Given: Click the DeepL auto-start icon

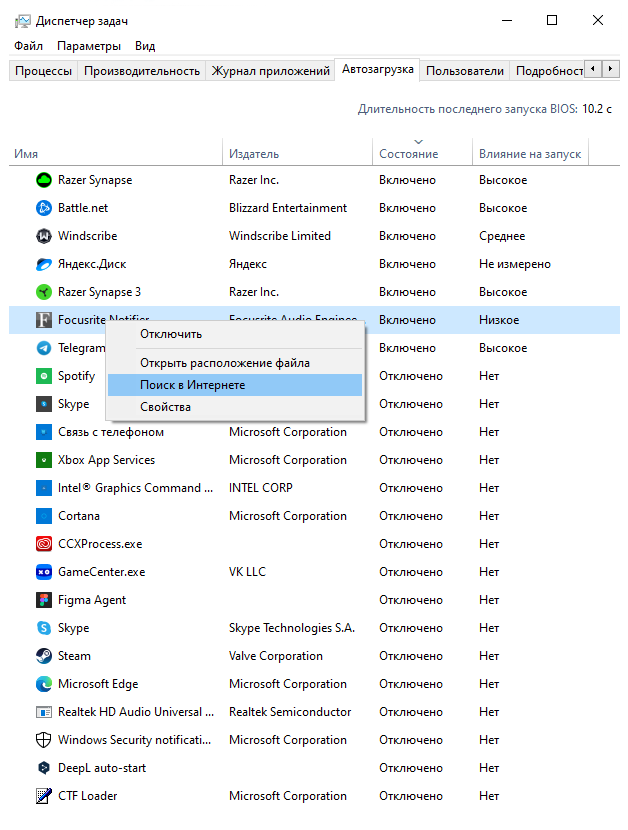Looking at the screenshot, I should click(44, 768).
